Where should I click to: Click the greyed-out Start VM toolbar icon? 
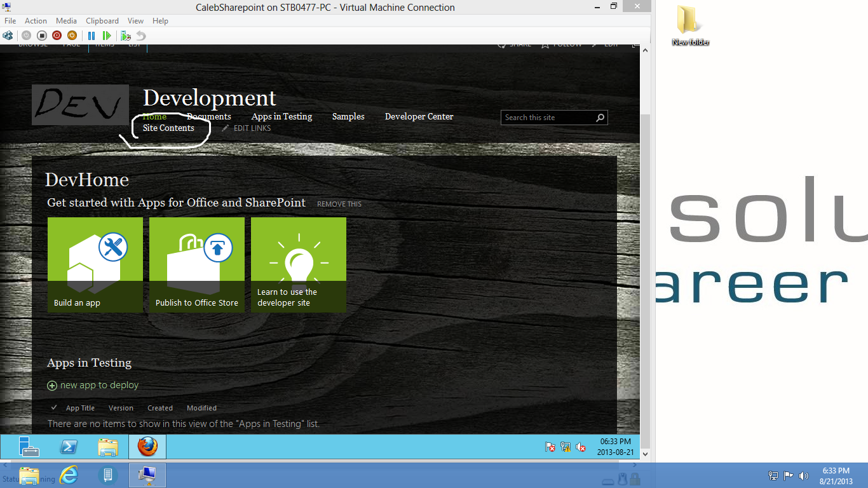click(x=26, y=36)
